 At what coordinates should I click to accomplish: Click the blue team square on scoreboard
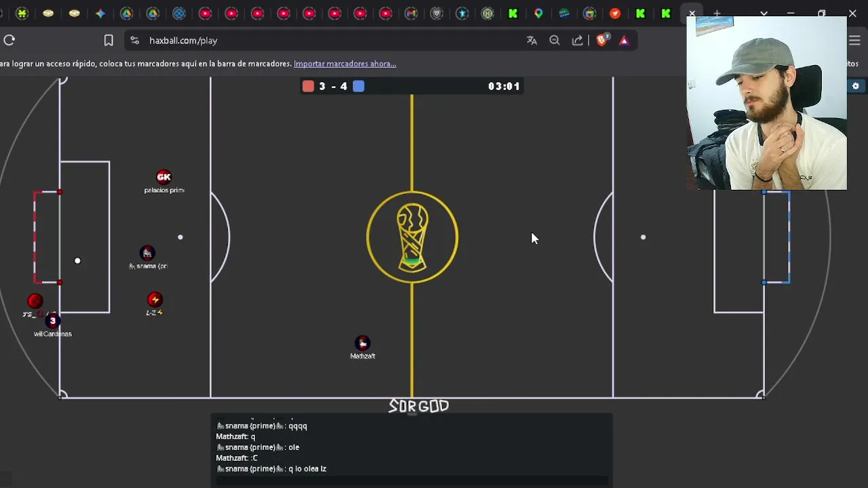(x=359, y=86)
